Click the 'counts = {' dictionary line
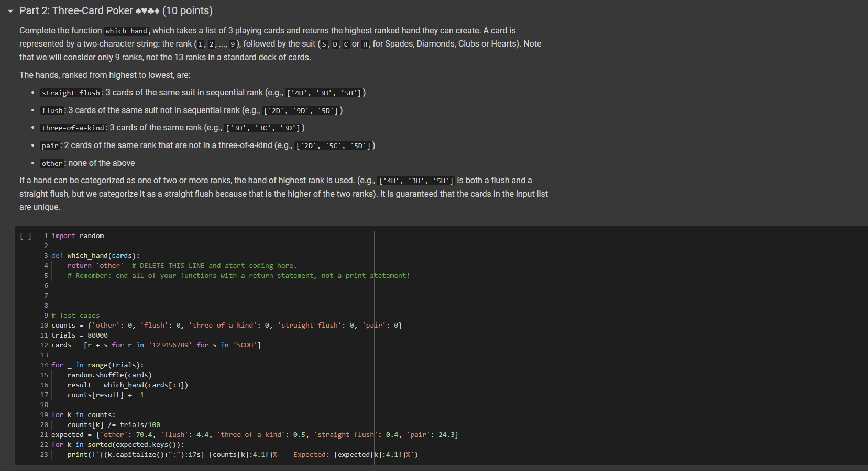Image resolution: width=868 pixels, height=471 pixels. 227,326
